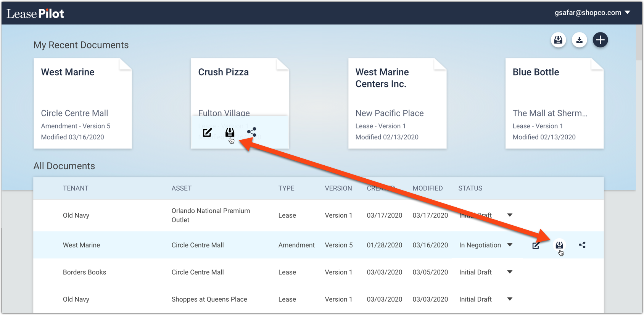Click the save-download icon in West Marine row
Image resolution: width=644 pixels, height=315 pixels.
(x=559, y=245)
